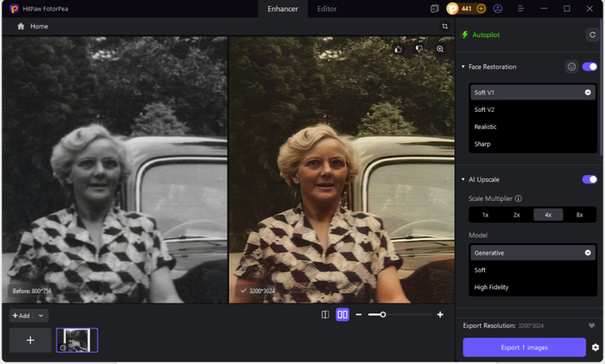
Task: Set scale multiplier to 2x
Action: point(517,215)
